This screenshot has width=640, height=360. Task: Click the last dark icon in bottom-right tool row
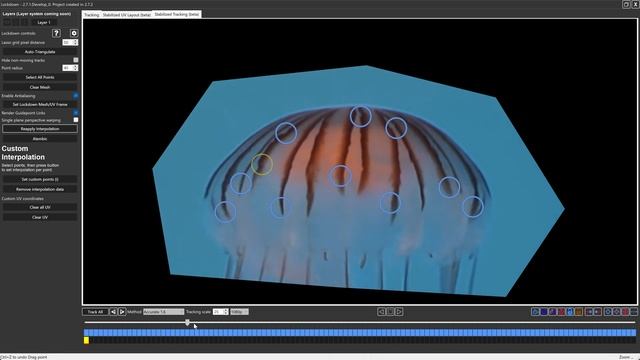coord(633,312)
